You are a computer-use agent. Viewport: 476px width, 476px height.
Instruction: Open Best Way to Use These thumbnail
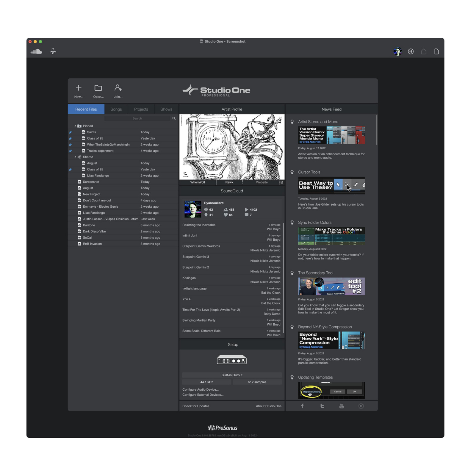click(331, 185)
